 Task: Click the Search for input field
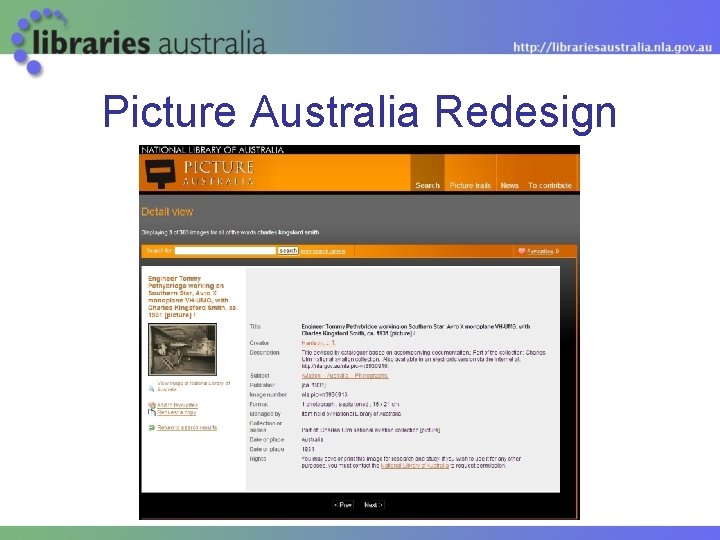[225, 251]
